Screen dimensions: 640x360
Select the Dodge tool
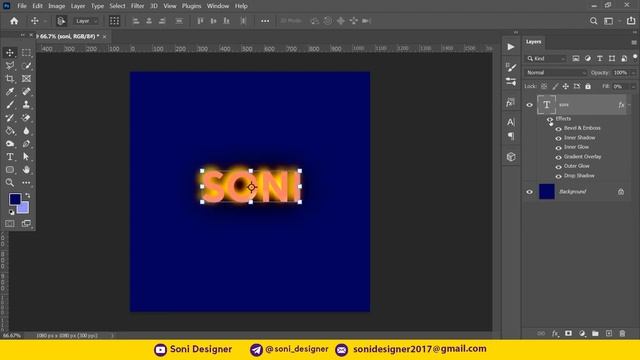[10, 144]
